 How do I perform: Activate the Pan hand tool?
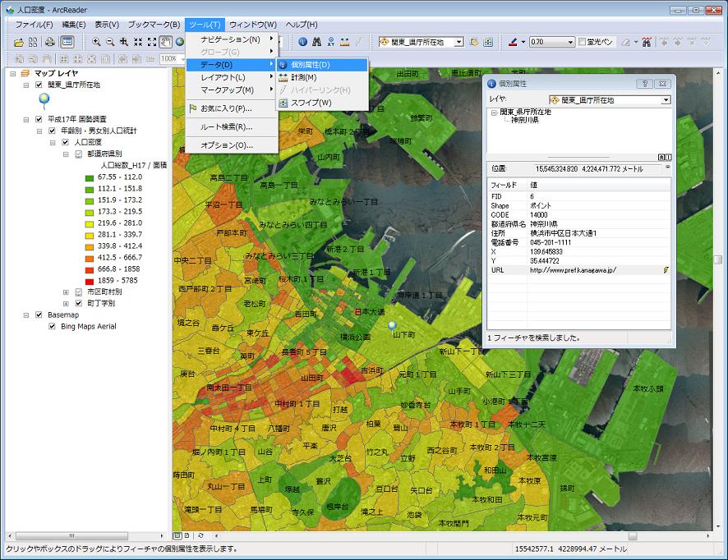click(x=166, y=42)
